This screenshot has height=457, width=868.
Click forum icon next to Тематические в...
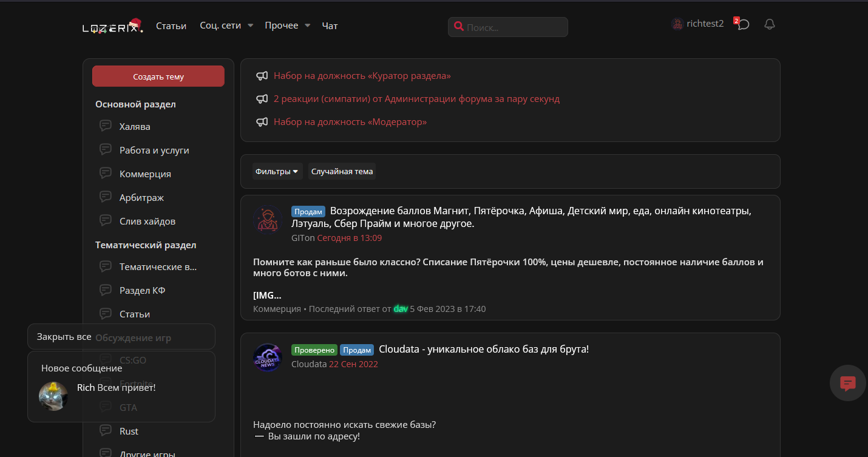coord(106,266)
